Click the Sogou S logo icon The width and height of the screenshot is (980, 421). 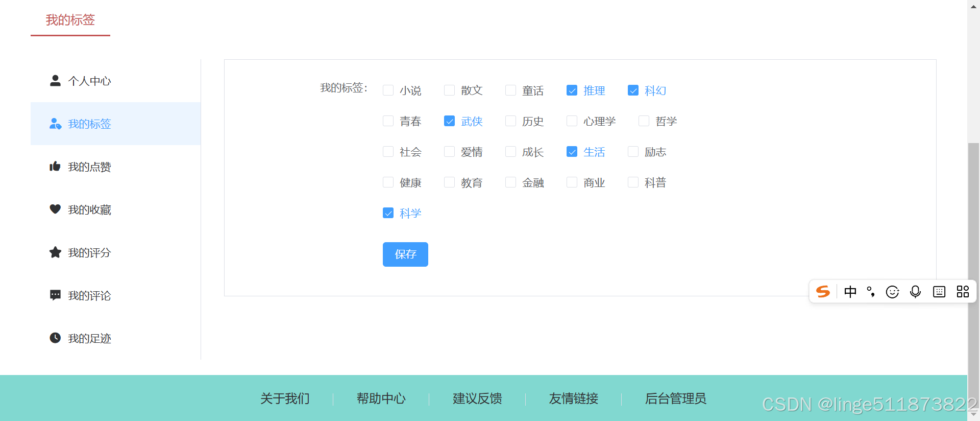(823, 292)
